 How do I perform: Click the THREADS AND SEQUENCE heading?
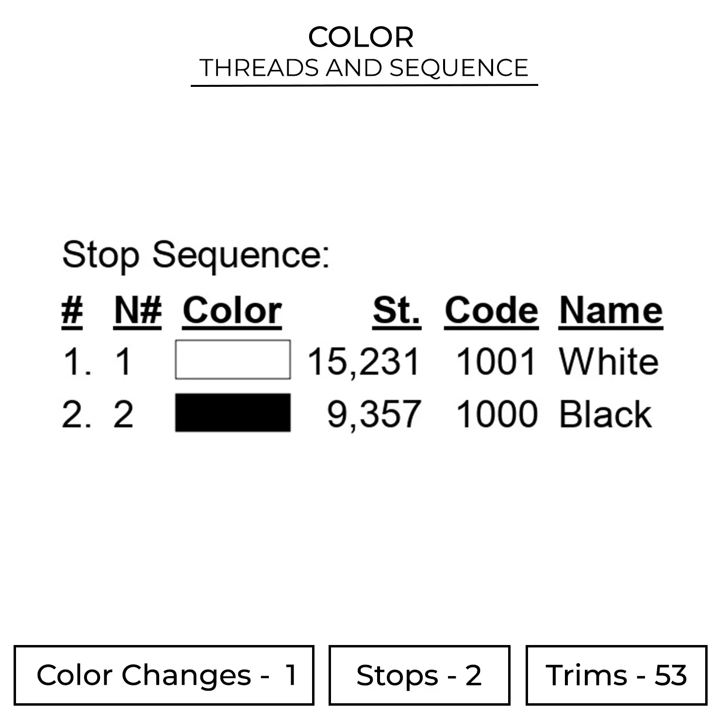pos(364,68)
